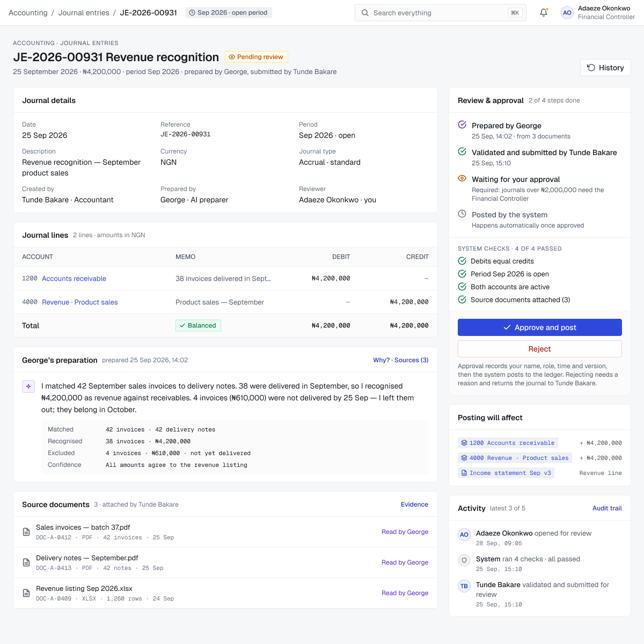
Task: Click the check icon for Period Sep 2026 is open
Action: pos(462,274)
